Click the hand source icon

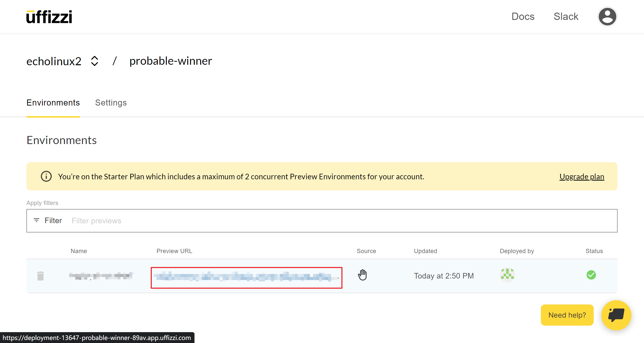[x=362, y=275]
